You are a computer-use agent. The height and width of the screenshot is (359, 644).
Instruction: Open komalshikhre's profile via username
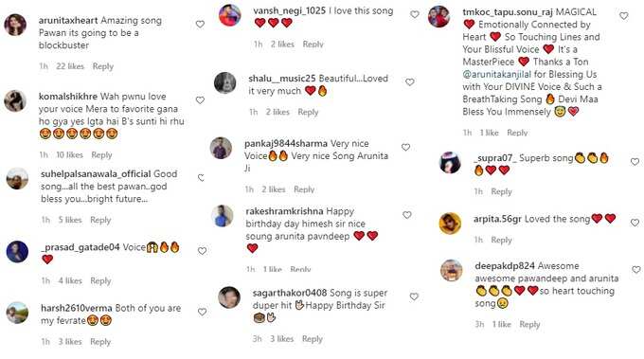click(x=68, y=96)
